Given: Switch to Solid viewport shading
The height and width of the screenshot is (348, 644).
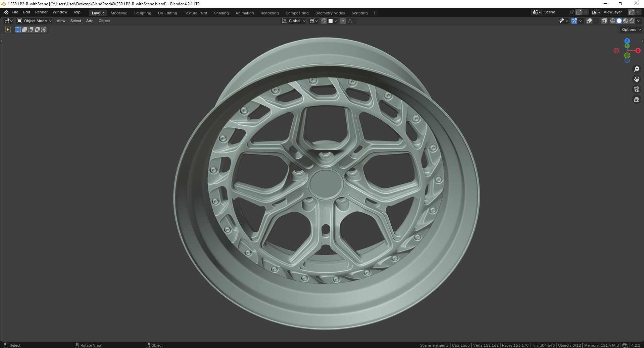Looking at the screenshot, I should (619, 21).
